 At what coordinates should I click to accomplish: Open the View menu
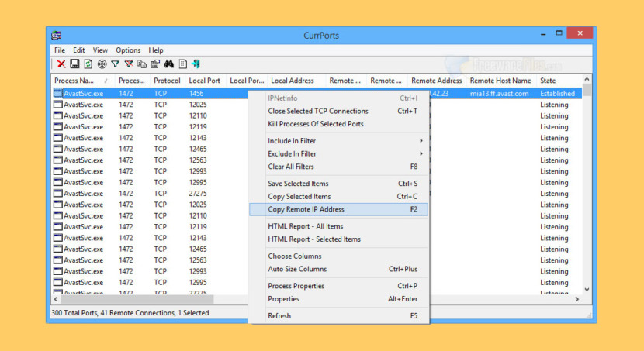pyautogui.click(x=100, y=50)
